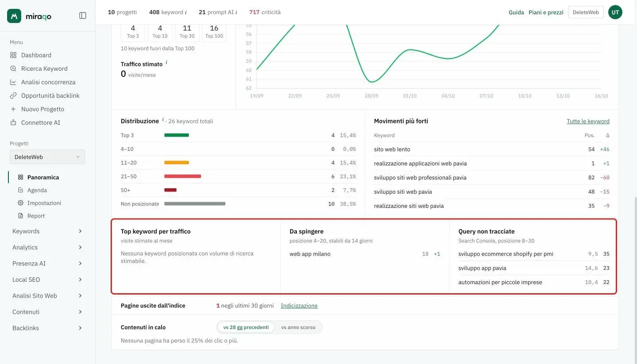Click the Analisi concorrenza chart icon
Image resolution: width=637 pixels, height=364 pixels.
(x=13, y=82)
